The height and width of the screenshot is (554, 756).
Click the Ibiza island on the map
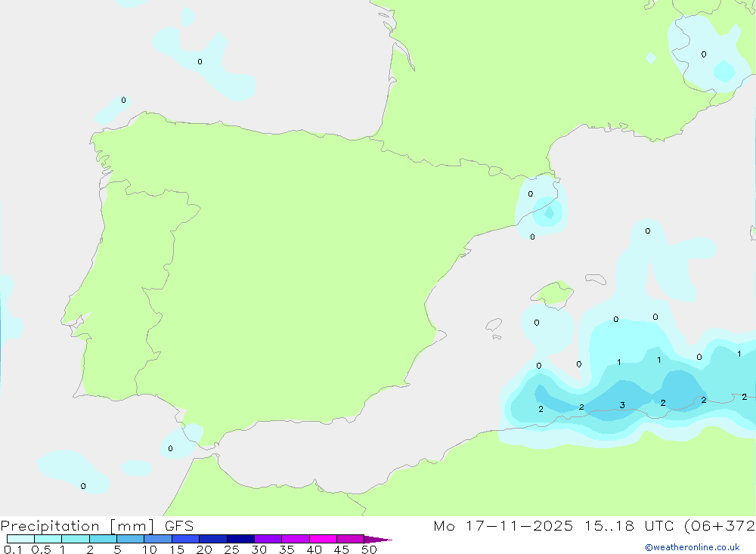[x=494, y=325]
